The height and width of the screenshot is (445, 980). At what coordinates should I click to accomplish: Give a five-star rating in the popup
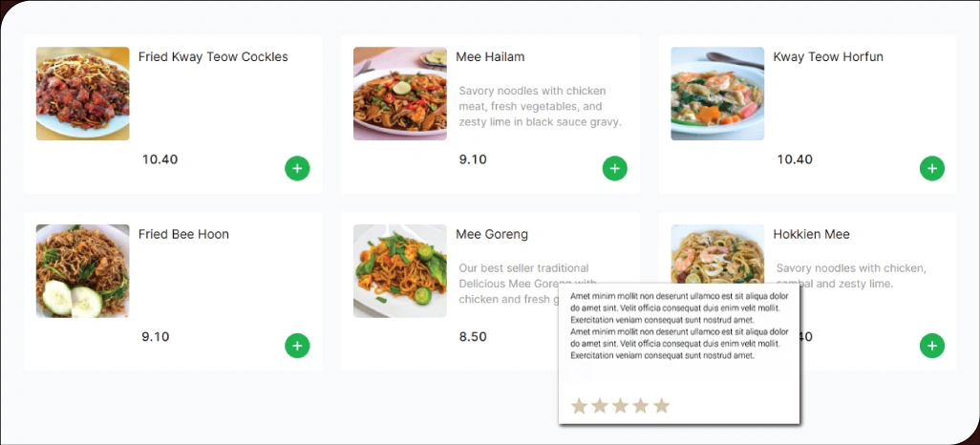pos(661,406)
